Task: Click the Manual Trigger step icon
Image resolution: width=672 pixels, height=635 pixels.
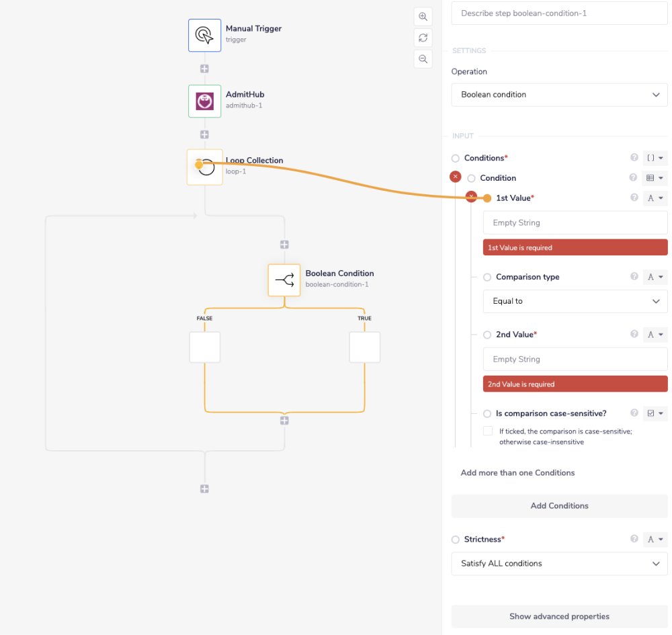Action: click(204, 35)
